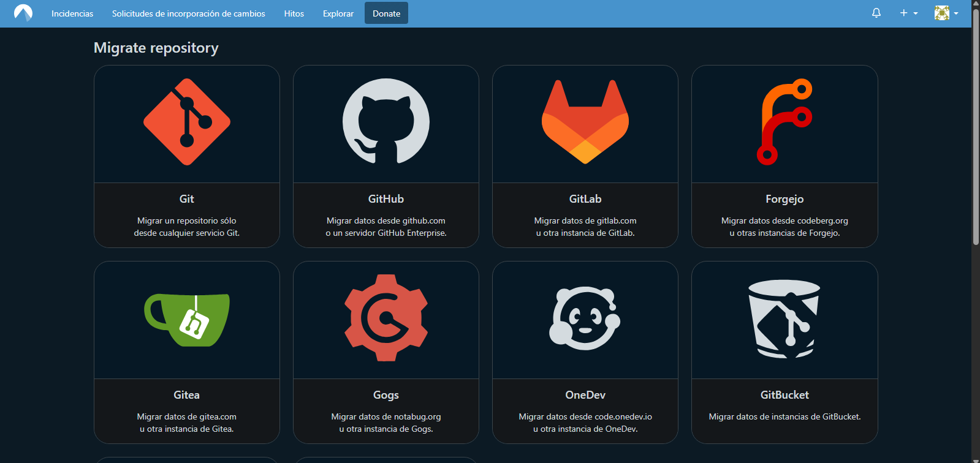Click text 'Migrar datos de notabug.org'
Screen dimensions: 980x463
[x=386, y=416]
